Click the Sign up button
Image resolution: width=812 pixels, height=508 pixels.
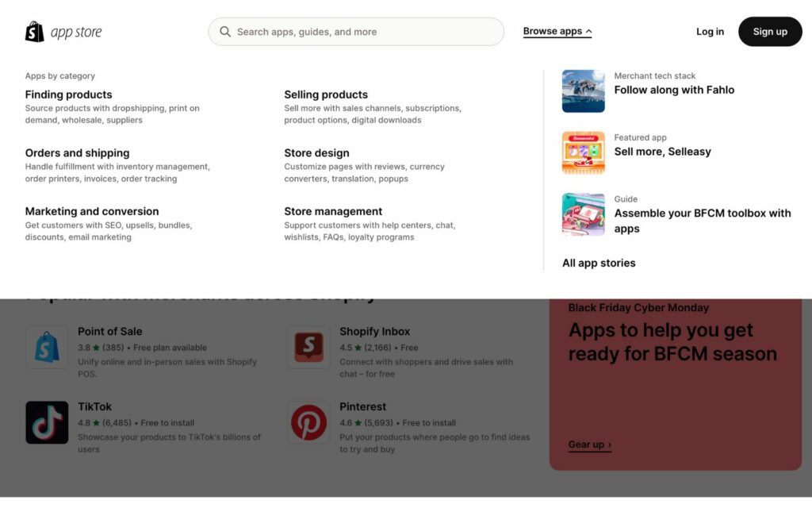[770, 32]
